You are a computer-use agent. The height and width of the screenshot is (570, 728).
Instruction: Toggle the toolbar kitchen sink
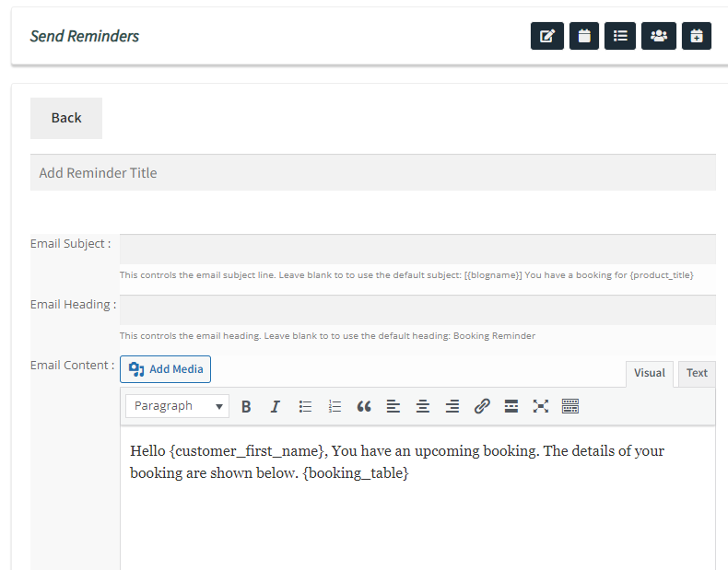(x=570, y=406)
